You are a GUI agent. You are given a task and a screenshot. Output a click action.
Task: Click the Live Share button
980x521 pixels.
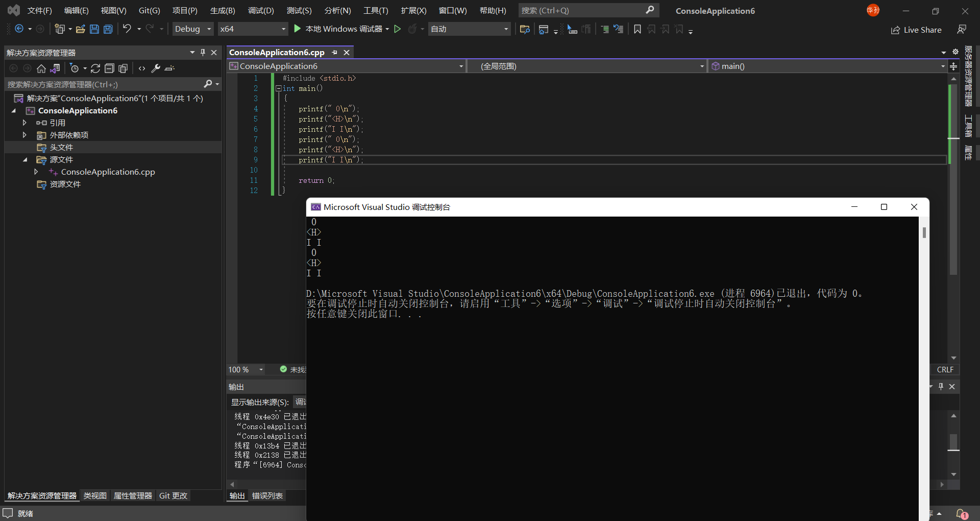pos(916,30)
